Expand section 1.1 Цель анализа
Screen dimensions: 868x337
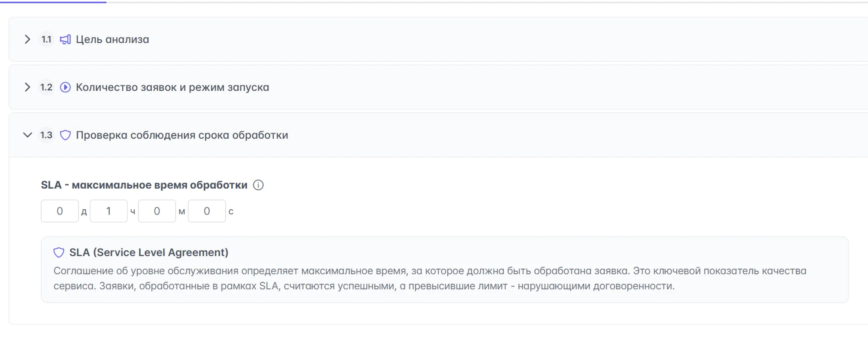point(27,39)
